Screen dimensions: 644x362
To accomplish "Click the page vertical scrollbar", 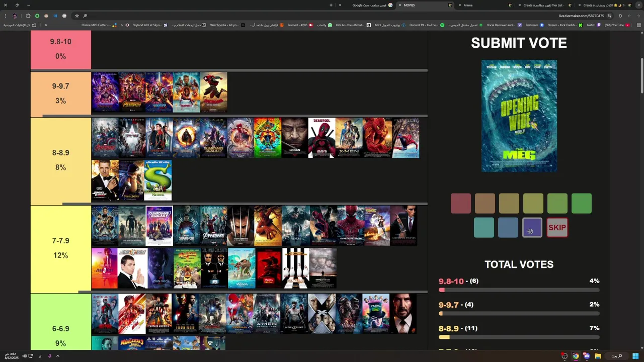I will click(x=641, y=75).
